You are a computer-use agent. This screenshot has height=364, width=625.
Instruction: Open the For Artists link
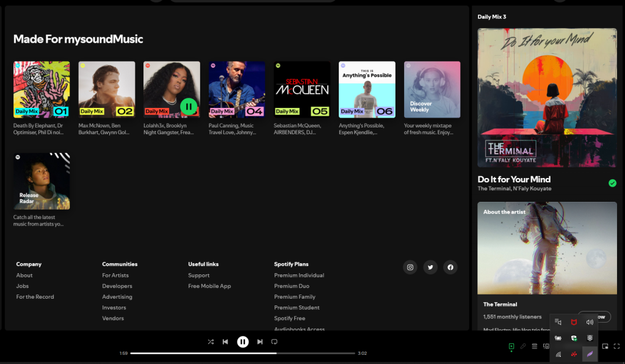click(x=115, y=275)
